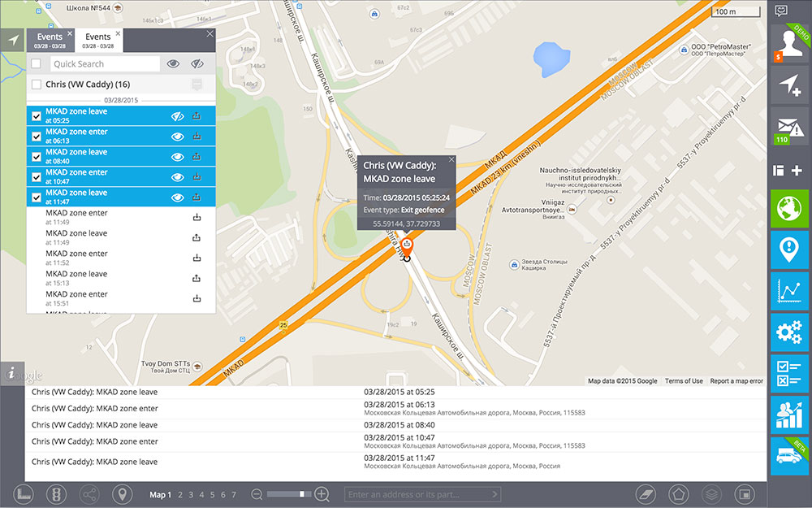Click the minimap square icon
Image resolution: width=812 pixels, height=508 pixels.
point(745,494)
